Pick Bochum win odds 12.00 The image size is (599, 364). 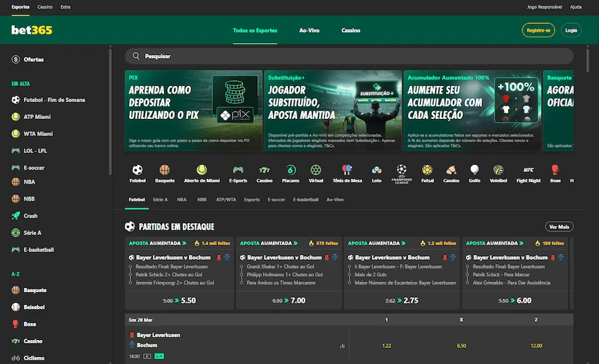pos(536,346)
